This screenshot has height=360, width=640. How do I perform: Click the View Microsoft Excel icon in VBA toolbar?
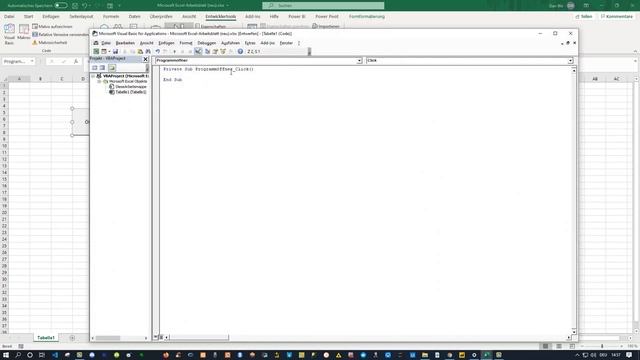click(96, 51)
